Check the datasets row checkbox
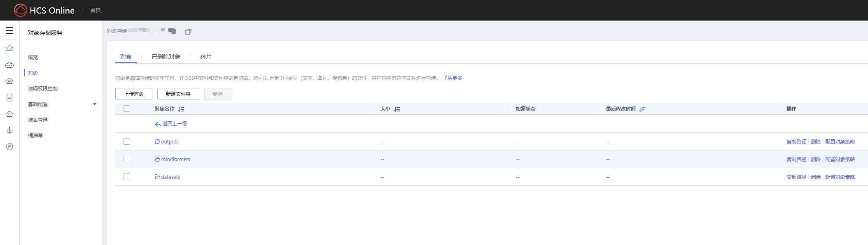Image resolution: width=868 pixels, height=245 pixels. (127, 177)
